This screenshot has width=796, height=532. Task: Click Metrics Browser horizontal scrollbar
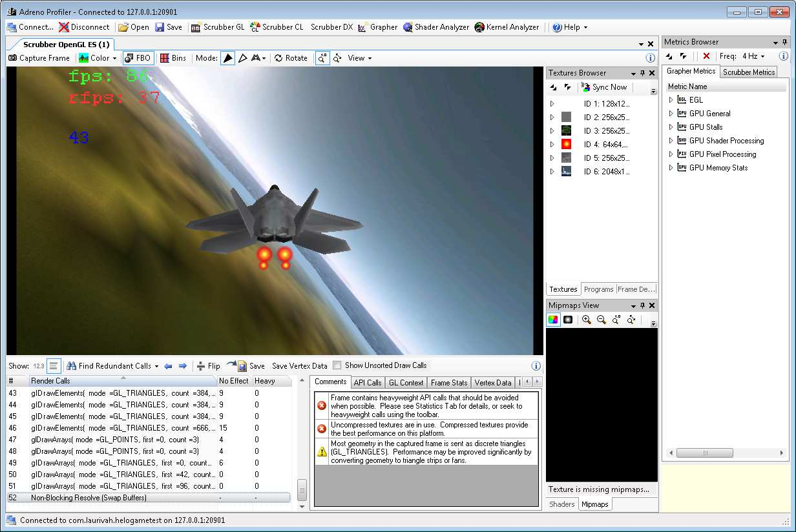[705, 453]
